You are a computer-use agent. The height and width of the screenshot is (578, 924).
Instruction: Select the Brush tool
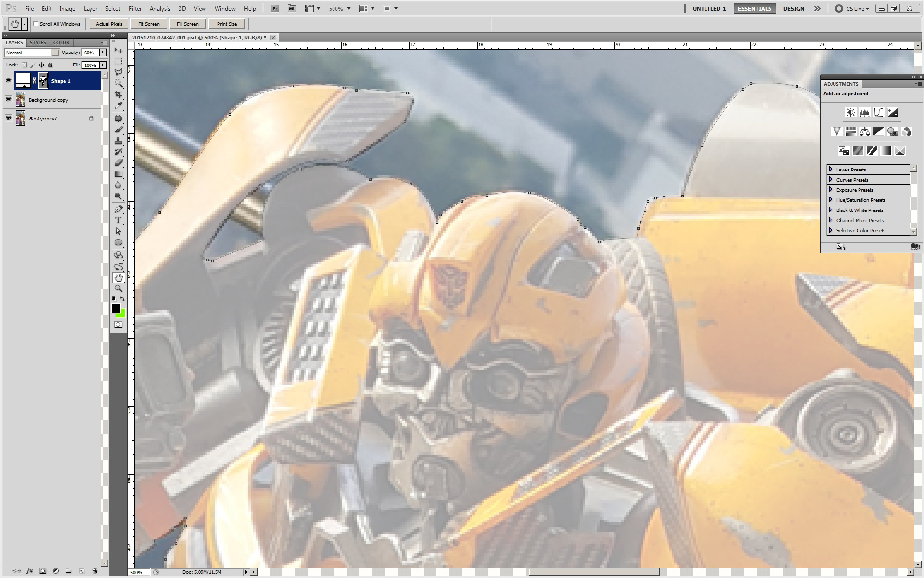(x=118, y=130)
